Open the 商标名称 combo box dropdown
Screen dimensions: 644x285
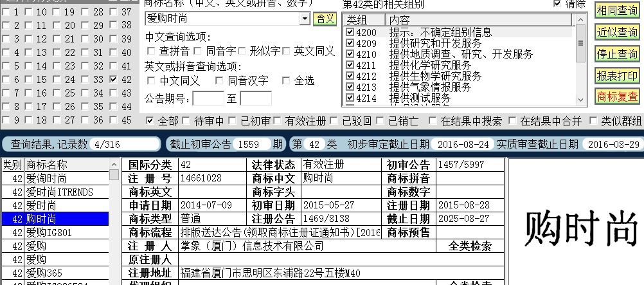point(305,19)
